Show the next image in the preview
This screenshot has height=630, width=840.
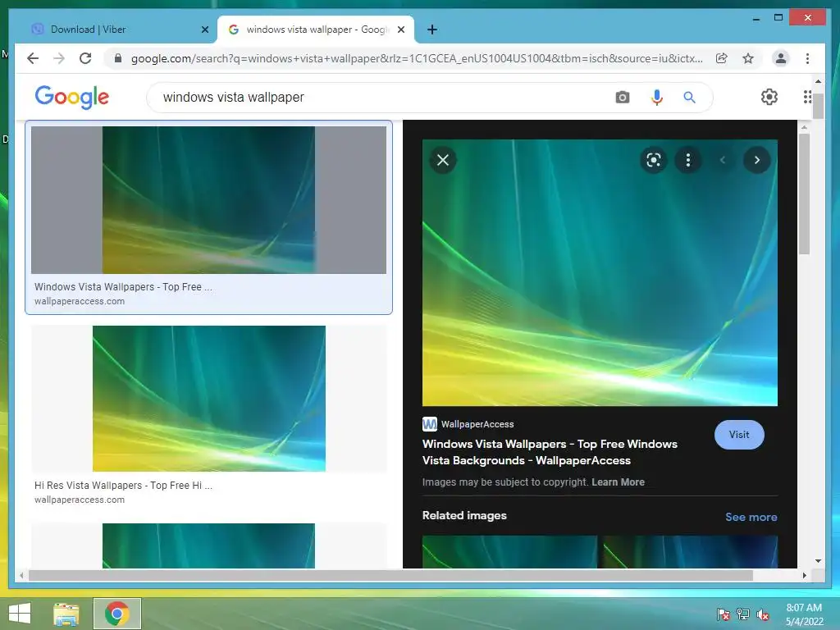757,160
